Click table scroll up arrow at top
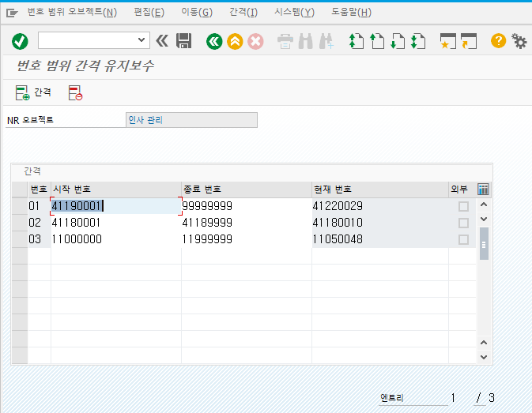Screen dimensions: 532x413 click(x=484, y=205)
